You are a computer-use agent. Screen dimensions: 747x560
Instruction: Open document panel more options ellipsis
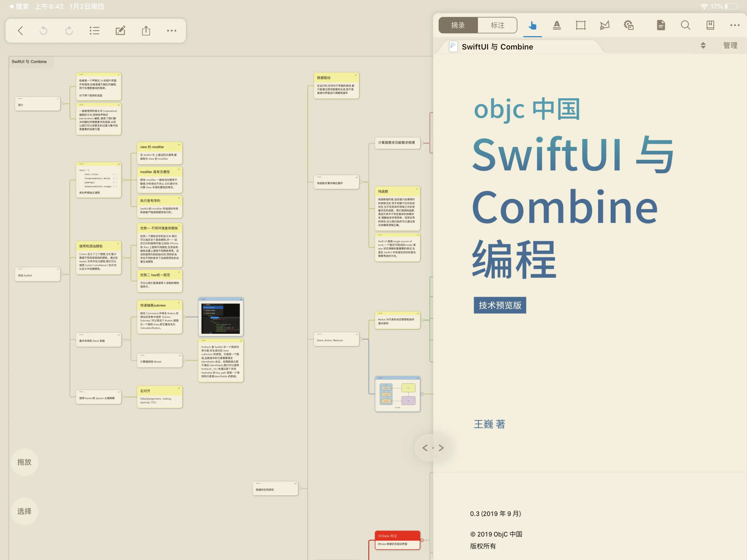pyautogui.click(x=735, y=25)
